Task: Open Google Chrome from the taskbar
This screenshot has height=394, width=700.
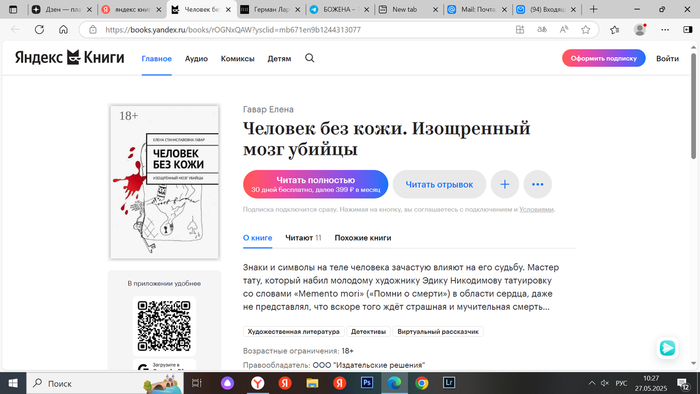Action: tap(421, 383)
